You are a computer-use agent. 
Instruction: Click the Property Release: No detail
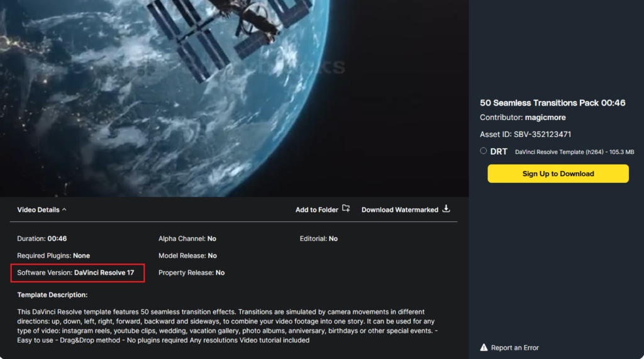191,273
